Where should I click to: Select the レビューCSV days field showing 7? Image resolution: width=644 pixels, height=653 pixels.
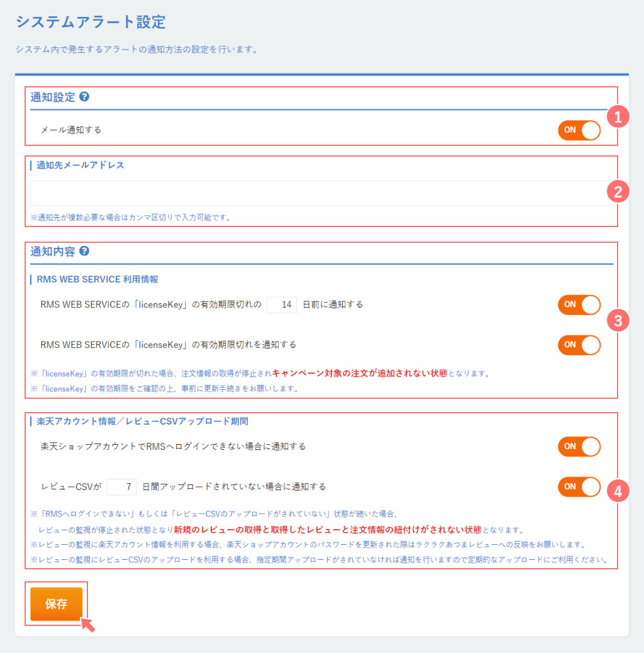click(122, 487)
